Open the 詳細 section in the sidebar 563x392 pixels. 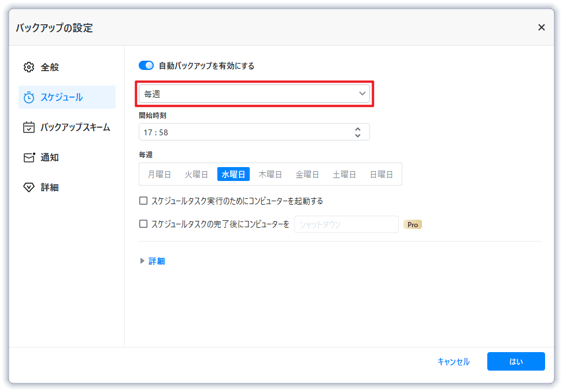(50, 187)
